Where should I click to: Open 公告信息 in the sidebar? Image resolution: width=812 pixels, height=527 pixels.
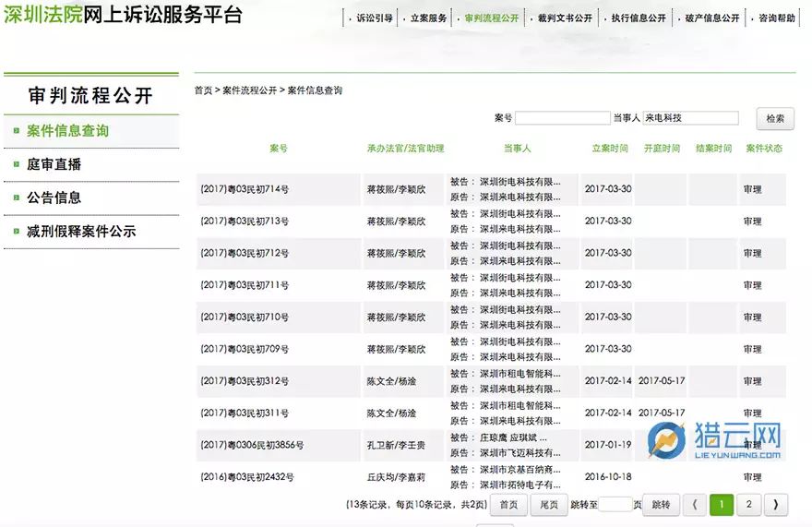click(x=54, y=198)
